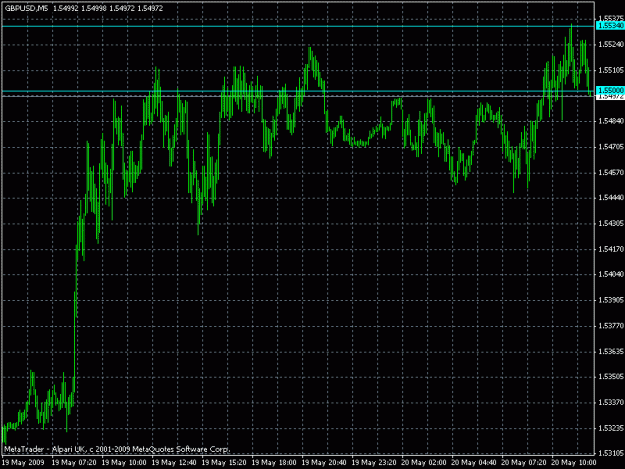
Task: Click the cyan 1.55340 price level tag
Action: click(x=610, y=26)
